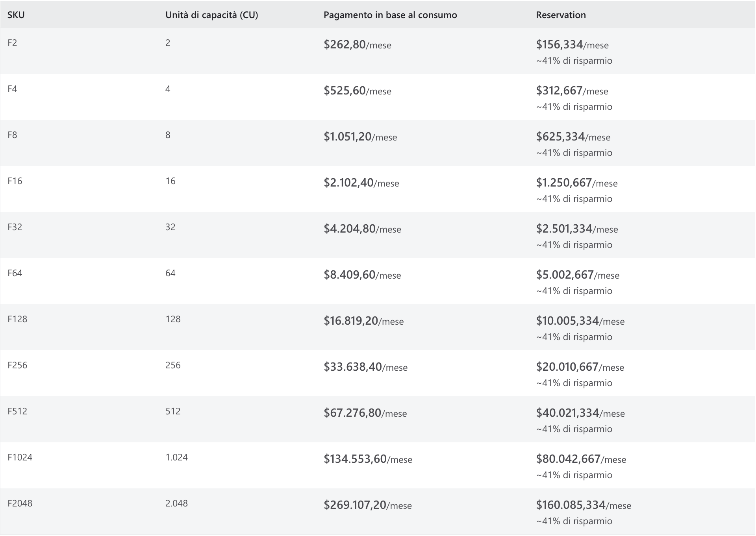
Task: Select the Pagamento in base al consumo header
Action: pyautogui.click(x=390, y=15)
